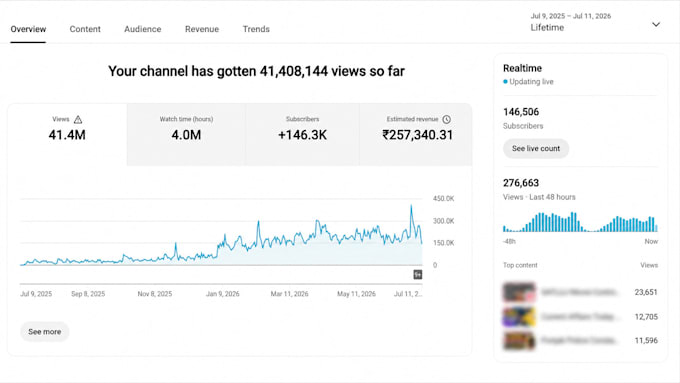This screenshot has height=383, width=680.
Task: Open the Overview tab
Action: tap(28, 29)
